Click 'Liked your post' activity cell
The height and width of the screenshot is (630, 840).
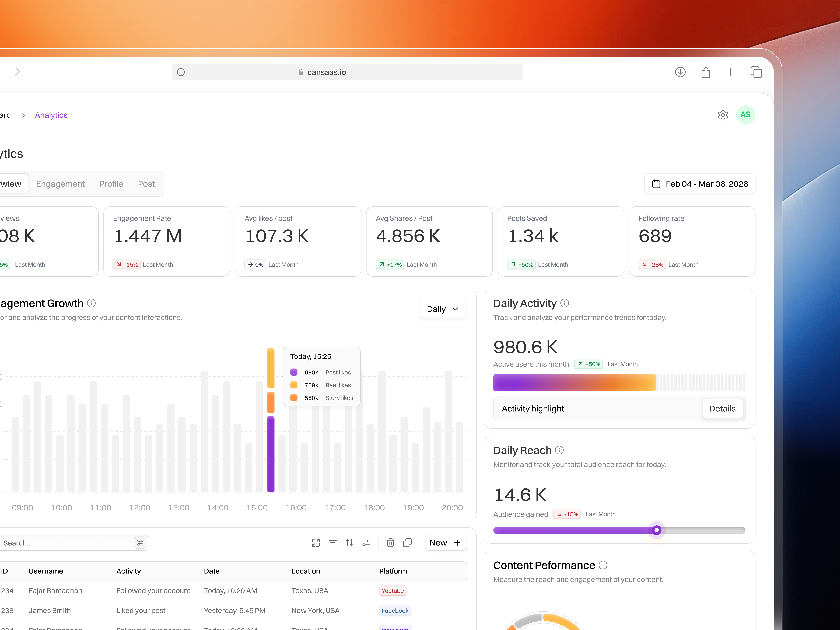click(x=141, y=611)
